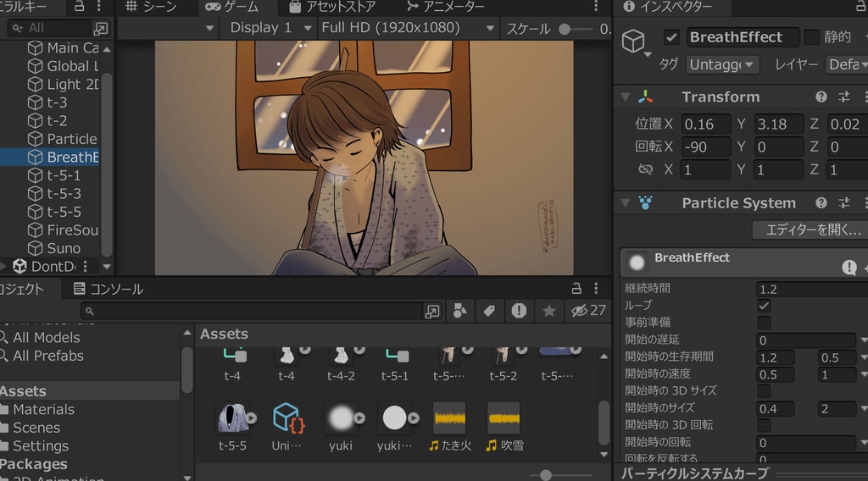Click the particle module warning icon
The width and height of the screenshot is (868, 481).
[x=849, y=268]
